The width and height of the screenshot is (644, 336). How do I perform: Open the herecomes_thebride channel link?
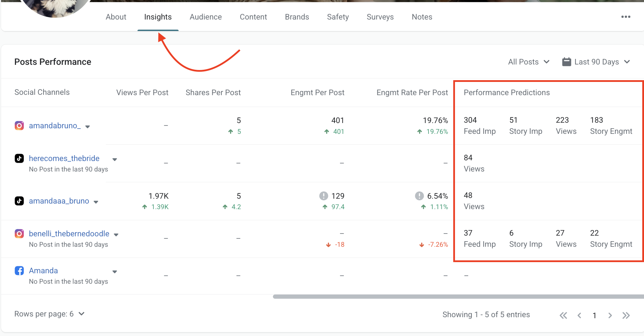coord(64,158)
